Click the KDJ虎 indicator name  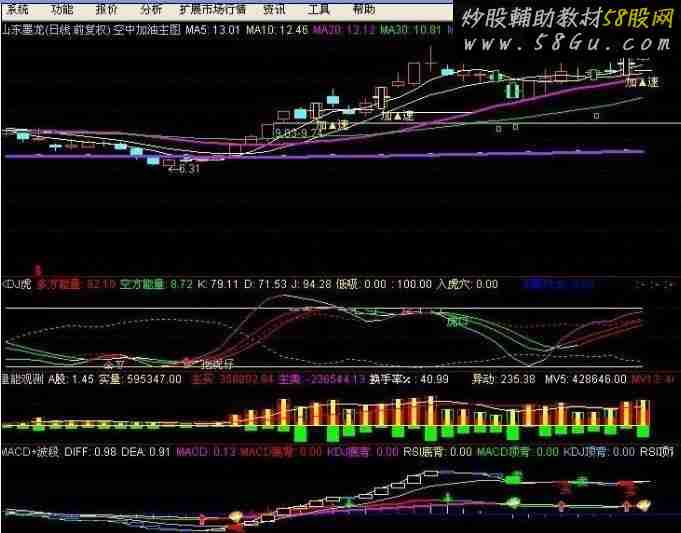tap(17, 284)
